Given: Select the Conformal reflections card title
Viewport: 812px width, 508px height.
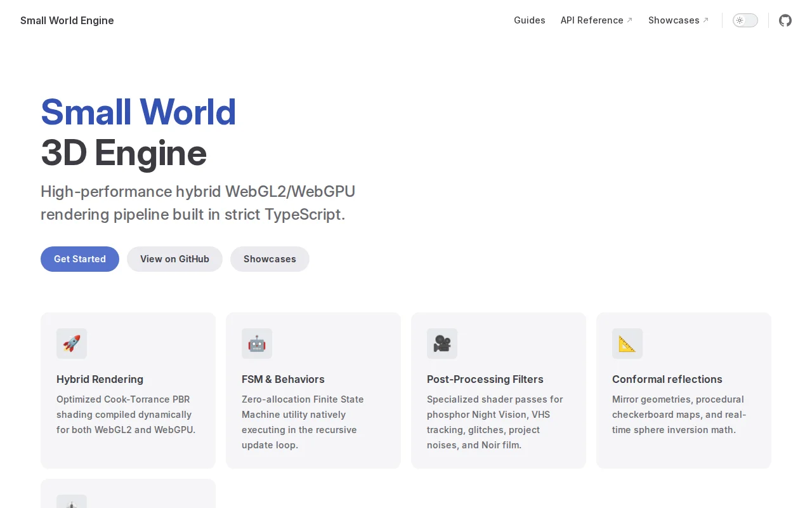Looking at the screenshot, I should [x=667, y=379].
